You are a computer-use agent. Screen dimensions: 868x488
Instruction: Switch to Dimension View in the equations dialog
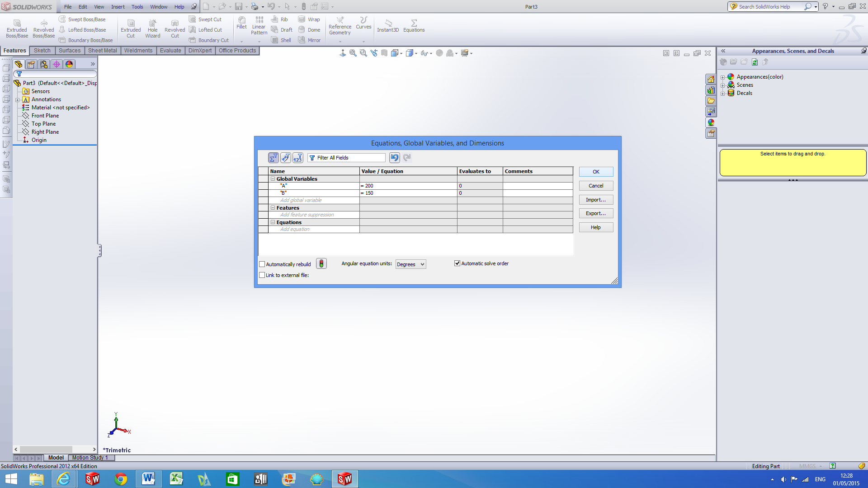(298, 158)
